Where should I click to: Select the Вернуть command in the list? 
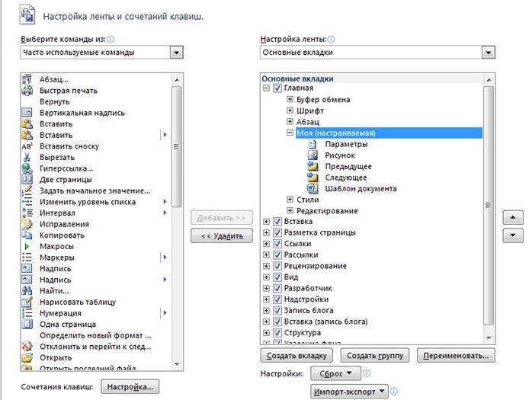(55, 102)
